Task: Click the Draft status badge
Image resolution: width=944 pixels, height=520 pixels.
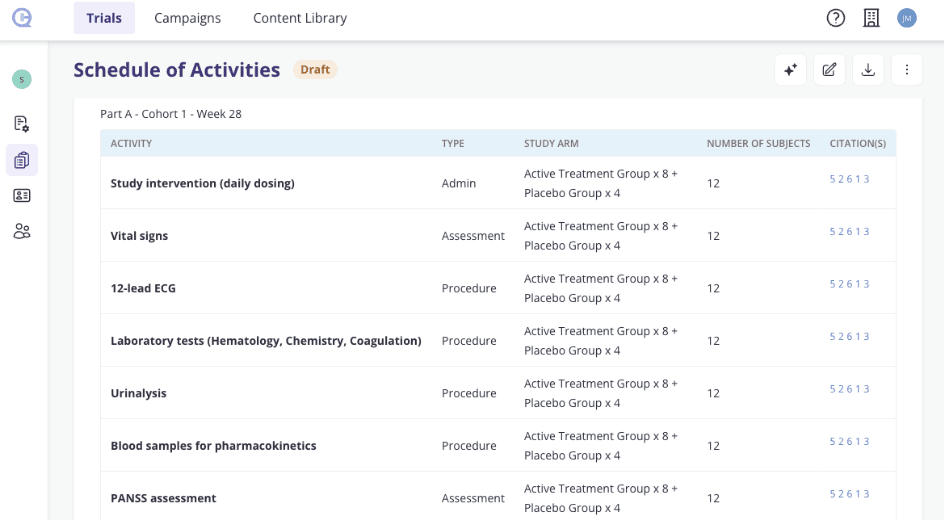Action: click(x=315, y=70)
